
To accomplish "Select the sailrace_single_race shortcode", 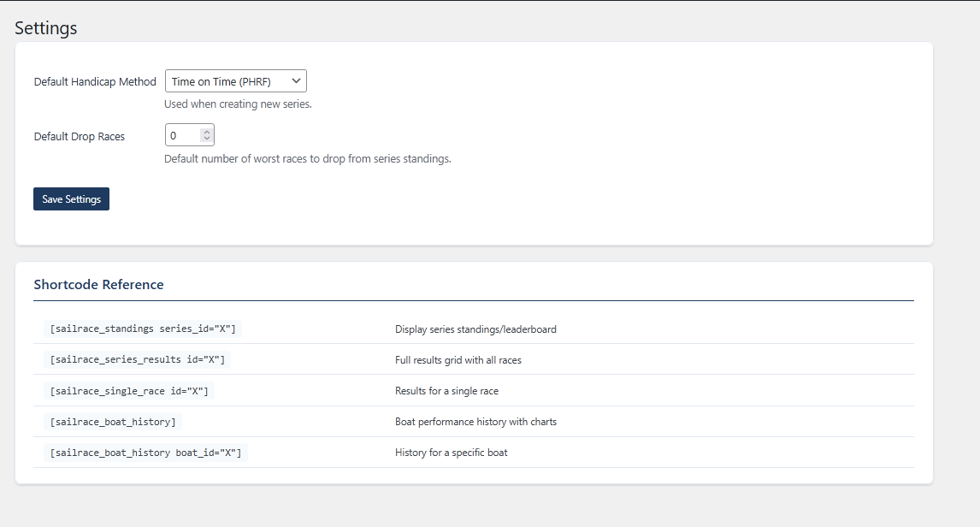I will click(129, 391).
